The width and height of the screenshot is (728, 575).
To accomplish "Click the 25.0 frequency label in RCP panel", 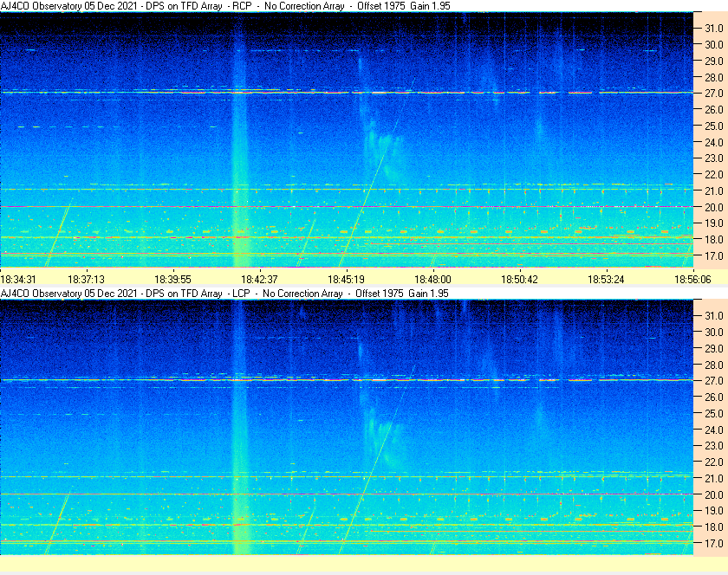I will pos(714,126).
